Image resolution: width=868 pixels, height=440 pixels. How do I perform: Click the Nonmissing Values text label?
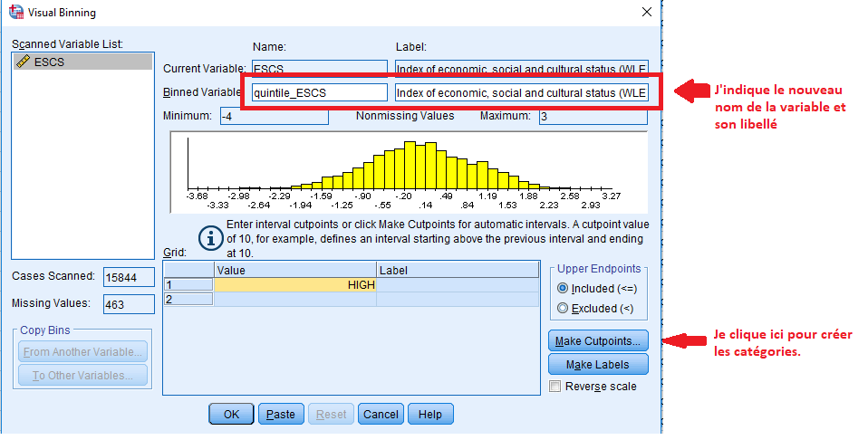click(405, 116)
